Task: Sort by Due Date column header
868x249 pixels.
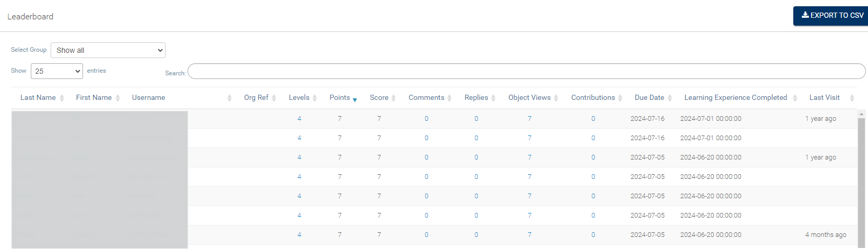Action: pos(649,98)
